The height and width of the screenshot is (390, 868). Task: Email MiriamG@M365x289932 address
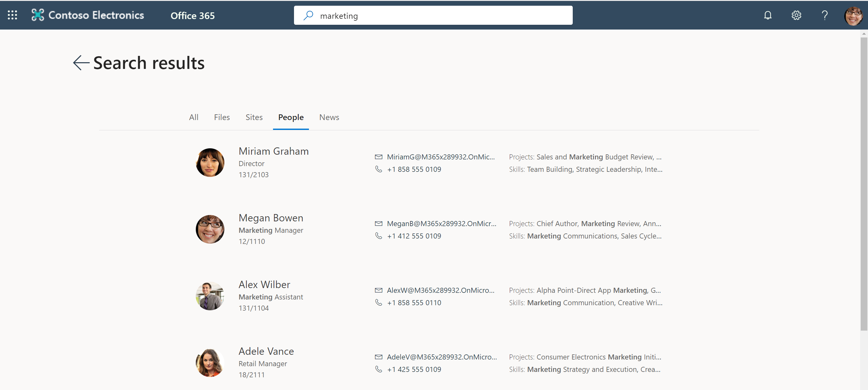coord(441,157)
